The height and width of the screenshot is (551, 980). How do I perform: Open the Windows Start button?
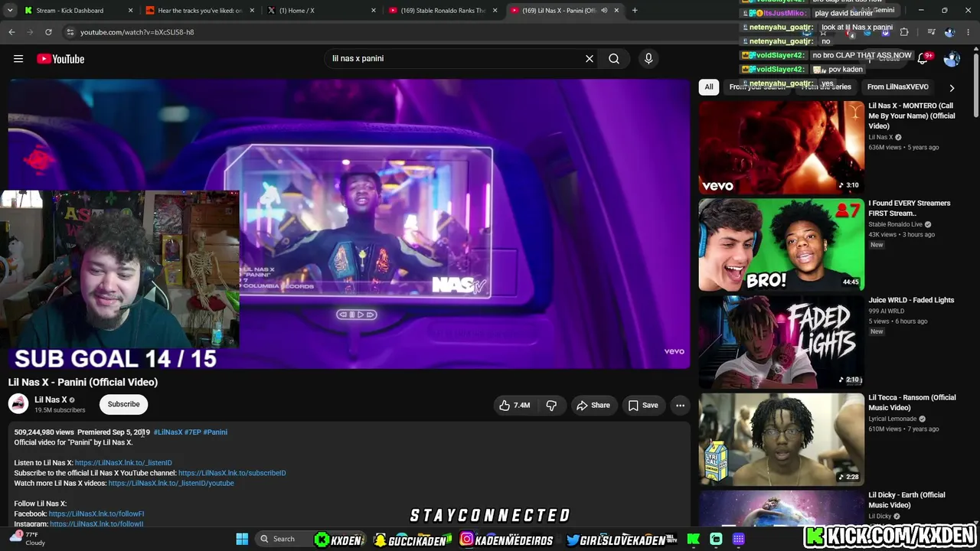click(242, 540)
